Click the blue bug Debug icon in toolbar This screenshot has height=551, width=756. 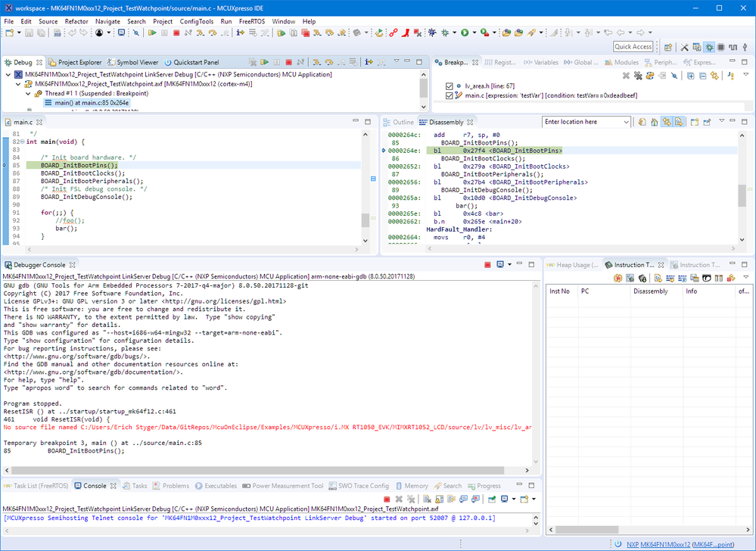432,33
